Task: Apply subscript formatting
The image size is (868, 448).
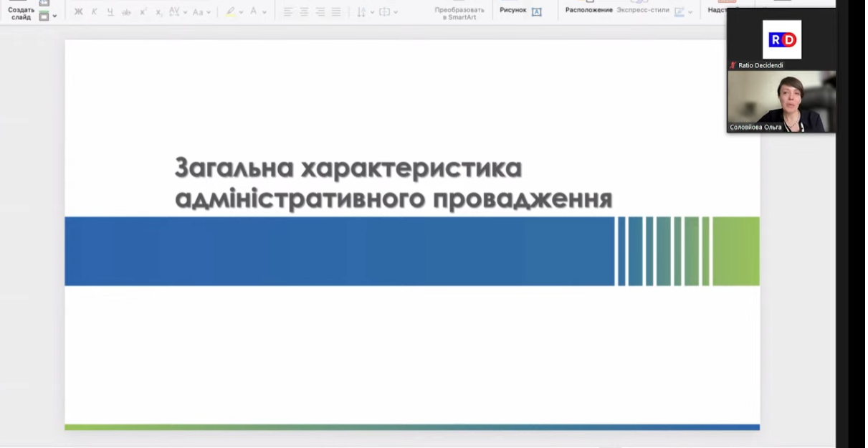Action: point(158,12)
